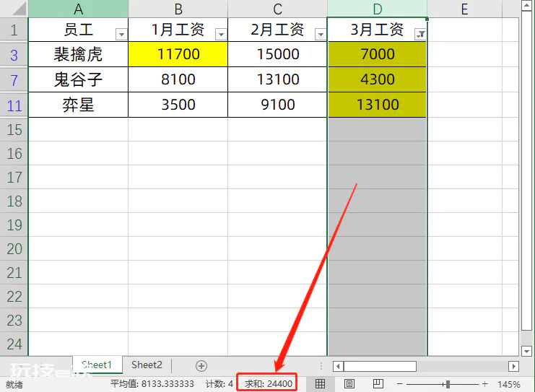Screen dimensions: 535x392
Task: Click the 就绪 status indicator
Action: (14, 385)
